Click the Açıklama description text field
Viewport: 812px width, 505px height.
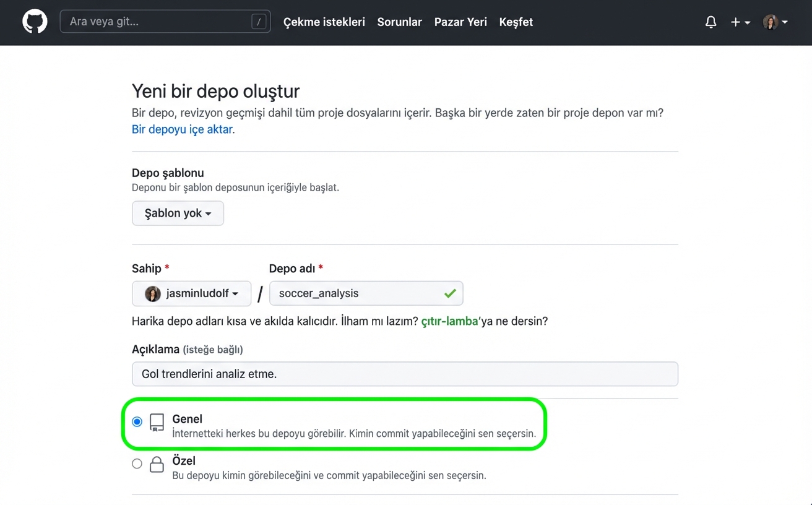[405, 374]
